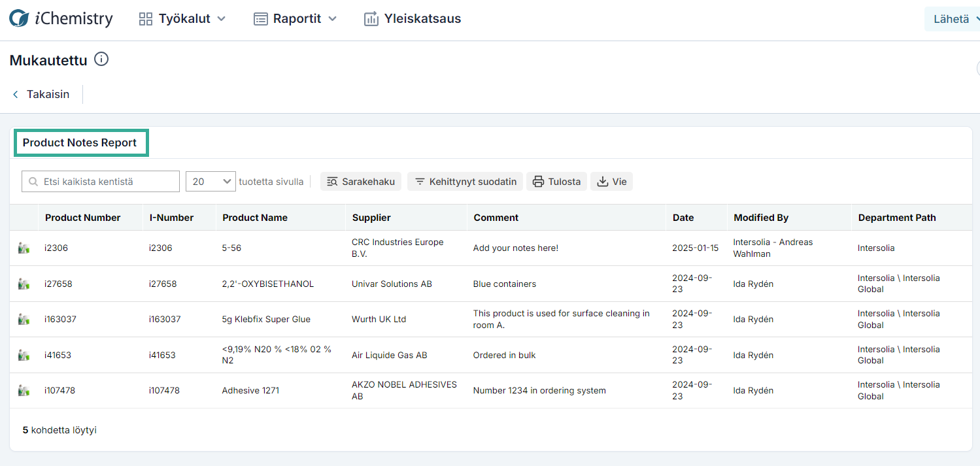Image resolution: width=980 pixels, height=466 pixels.
Task: Click product name 5-56
Action: pyautogui.click(x=232, y=248)
